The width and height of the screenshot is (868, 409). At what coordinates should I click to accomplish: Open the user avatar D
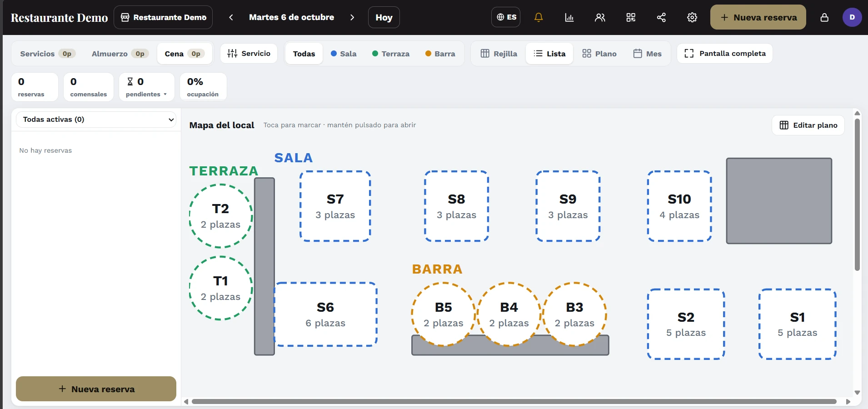coord(852,17)
